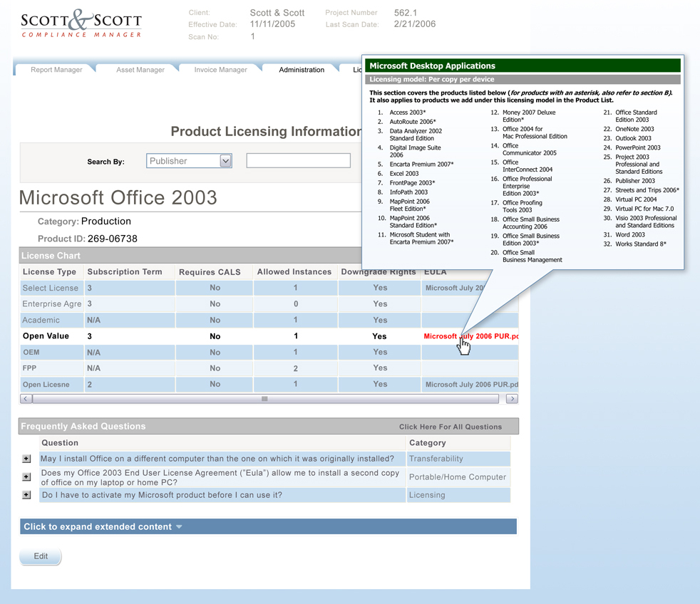The image size is (700, 604).
Task: Switch to the Asset Manager tab
Action: coord(140,70)
